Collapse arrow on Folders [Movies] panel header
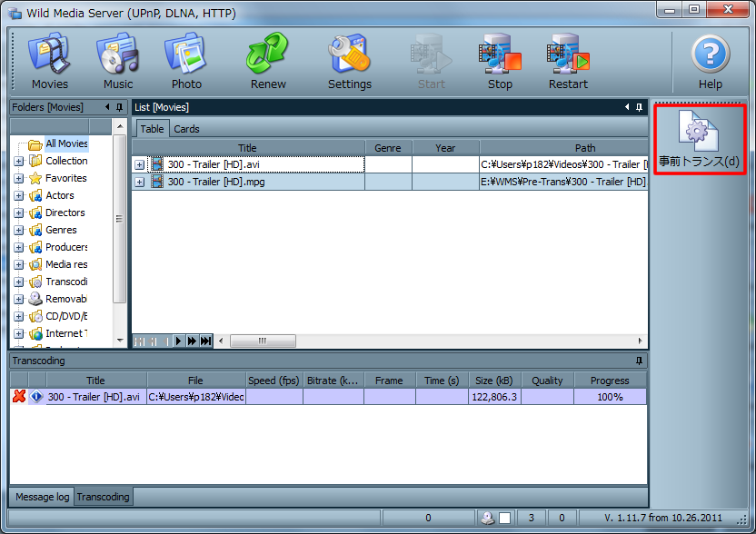The height and width of the screenshot is (534, 756). [107, 107]
